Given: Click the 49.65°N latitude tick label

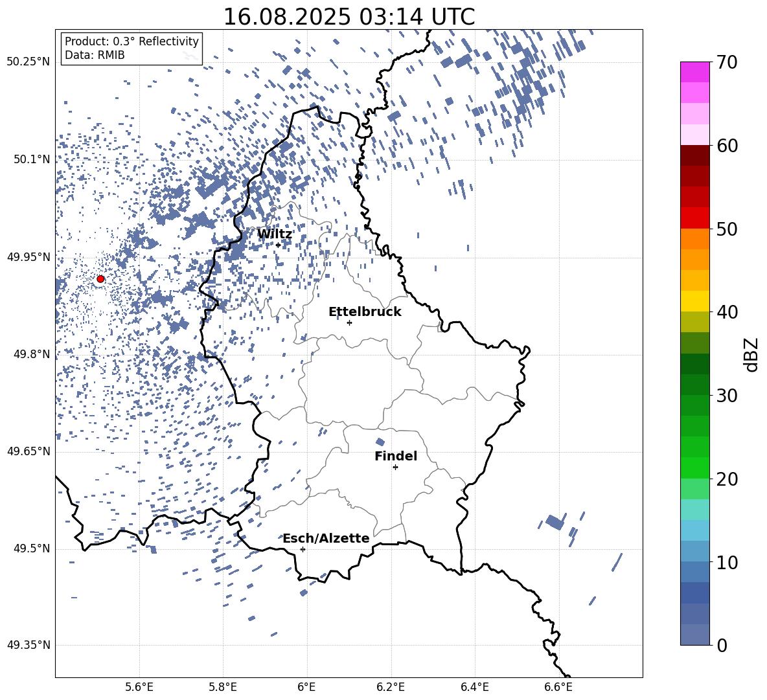Looking at the screenshot, I should click(x=29, y=451).
